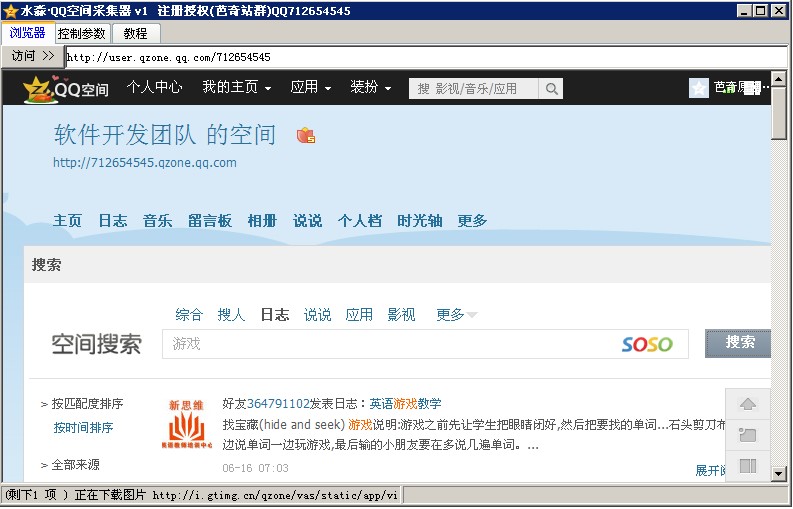Open the 教程 tab
The image size is (793, 509).
(x=136, y=33)
